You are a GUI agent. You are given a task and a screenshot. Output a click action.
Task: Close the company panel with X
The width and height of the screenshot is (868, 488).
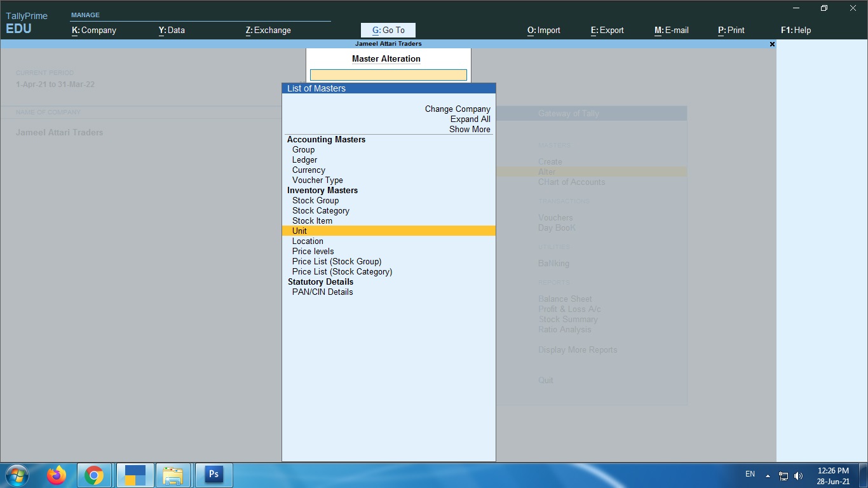click(772, 44)
